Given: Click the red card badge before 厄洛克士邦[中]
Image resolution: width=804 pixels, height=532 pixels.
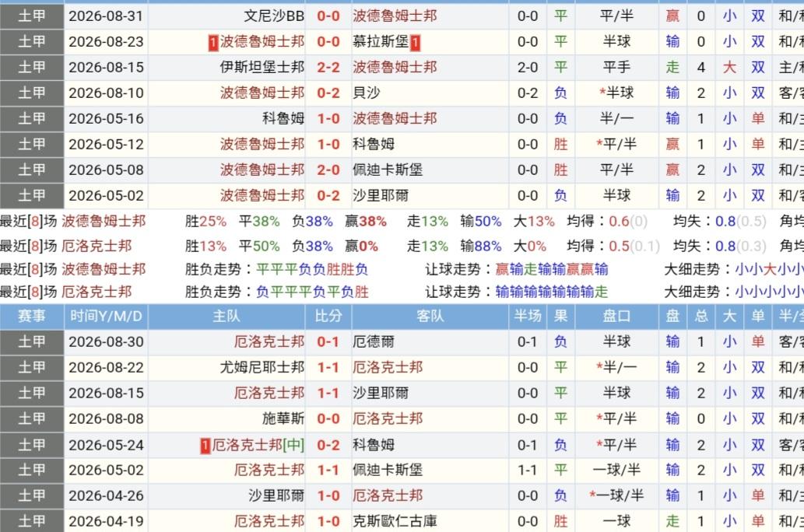Looking at the screenshot, I should [205, 446].
